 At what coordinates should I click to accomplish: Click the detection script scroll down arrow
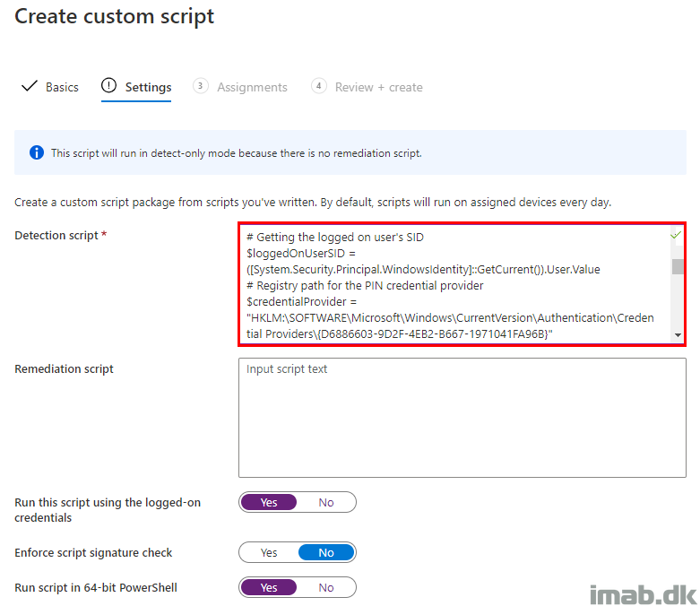tap(678, 335)
